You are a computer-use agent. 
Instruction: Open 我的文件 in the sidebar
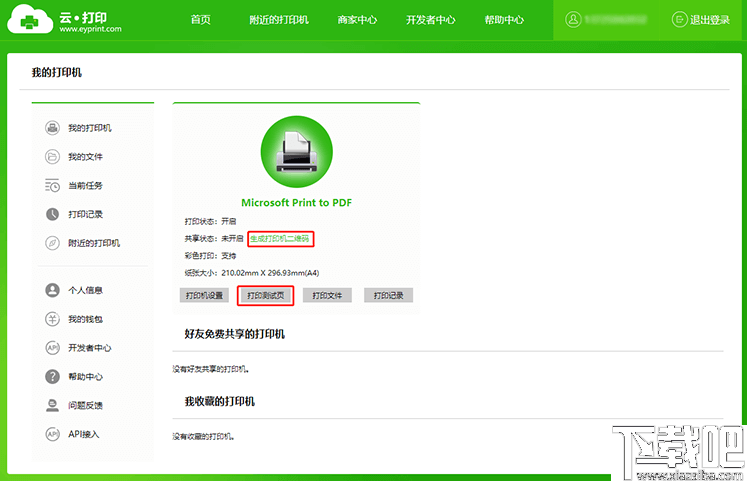pyautogui.click(x=85, y=157)
